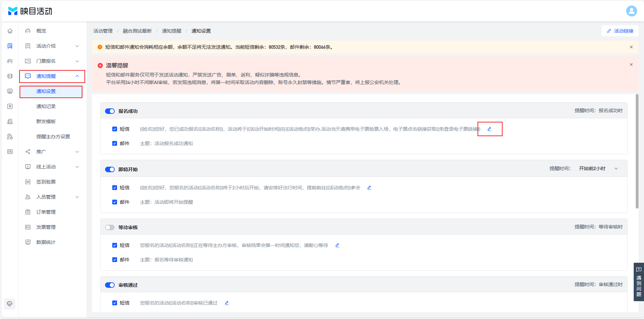
Task: Click the diamond icon at rail bottom
Action: [10, 304]
